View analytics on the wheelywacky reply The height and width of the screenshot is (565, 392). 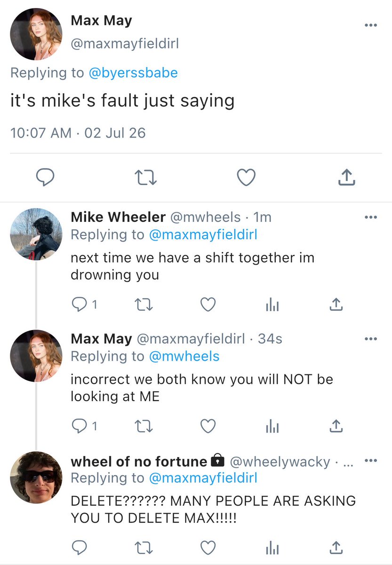(272, 547)
